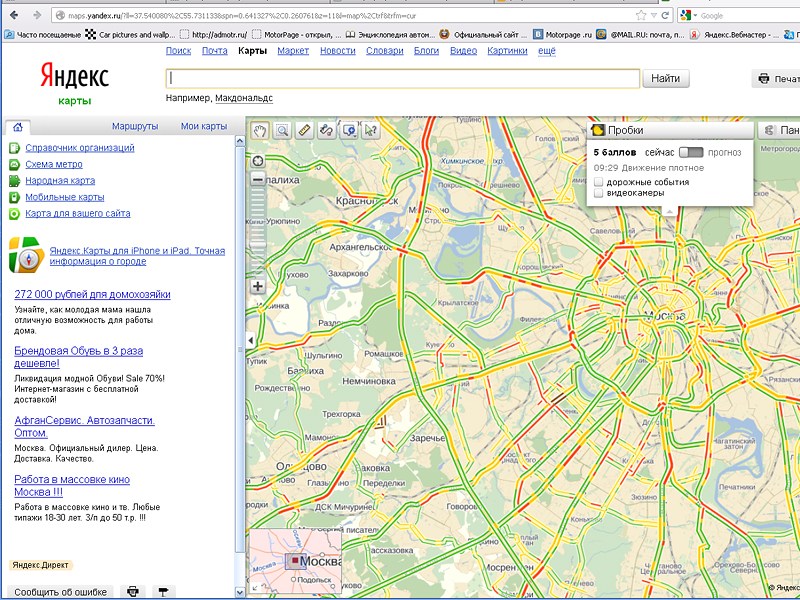Image resolution: width=800 pixels, height=600 pixels.
Task: Open the Маркет service link
Action: pos(293,51)
